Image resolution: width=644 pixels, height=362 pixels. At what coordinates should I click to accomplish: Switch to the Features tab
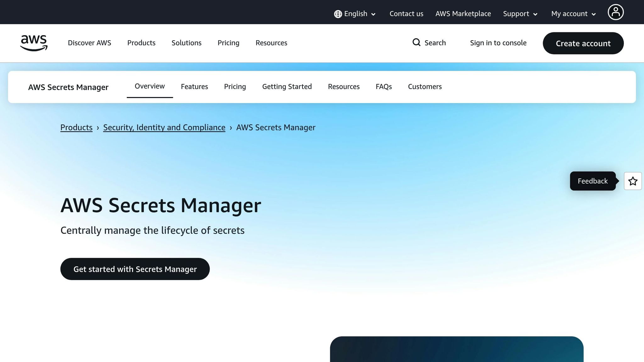tap(194, 86)
